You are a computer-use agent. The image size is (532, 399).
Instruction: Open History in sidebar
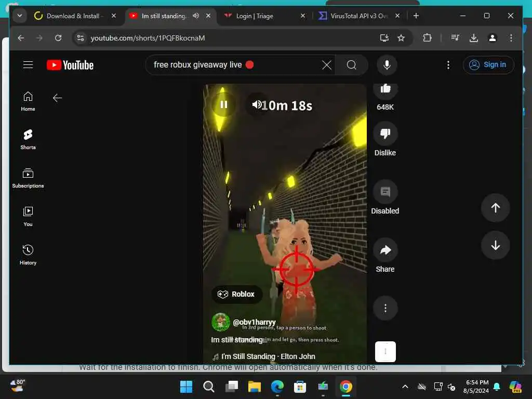[28, 255]
